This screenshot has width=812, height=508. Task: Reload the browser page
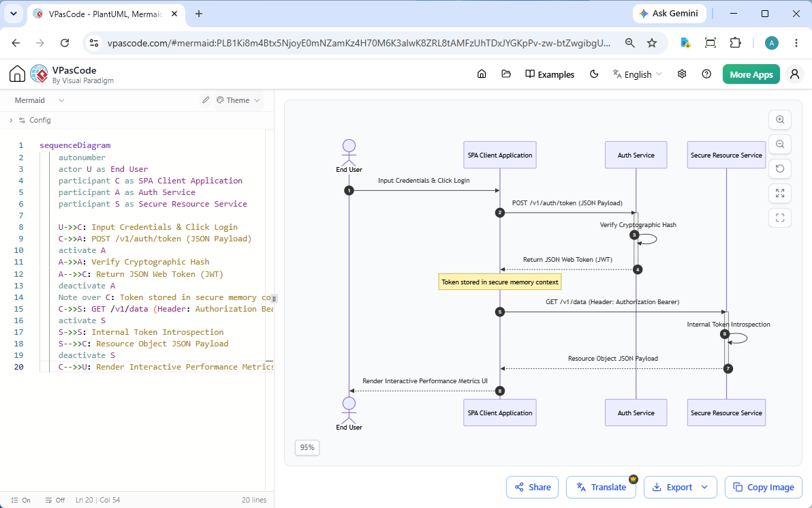65,43
